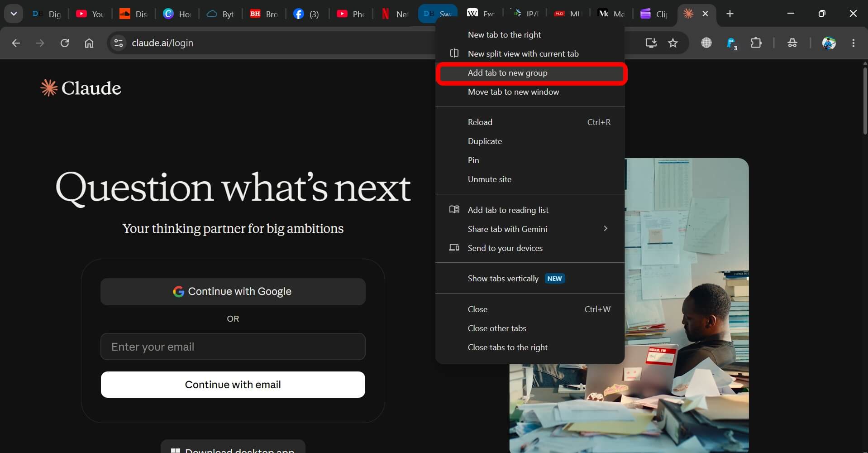The height and width of the screenshot is (453, 868).
Task: Open Chrome three-dot menu
Action: point(854,43)
